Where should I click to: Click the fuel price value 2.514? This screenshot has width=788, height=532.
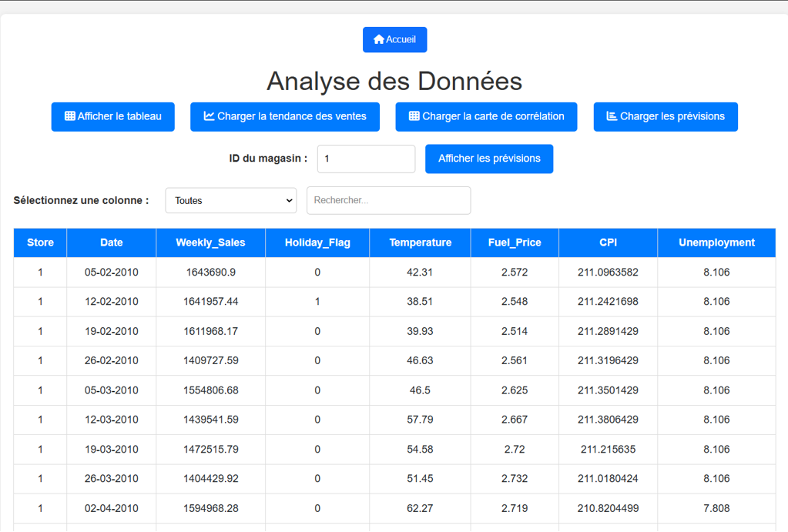[515, 331]
